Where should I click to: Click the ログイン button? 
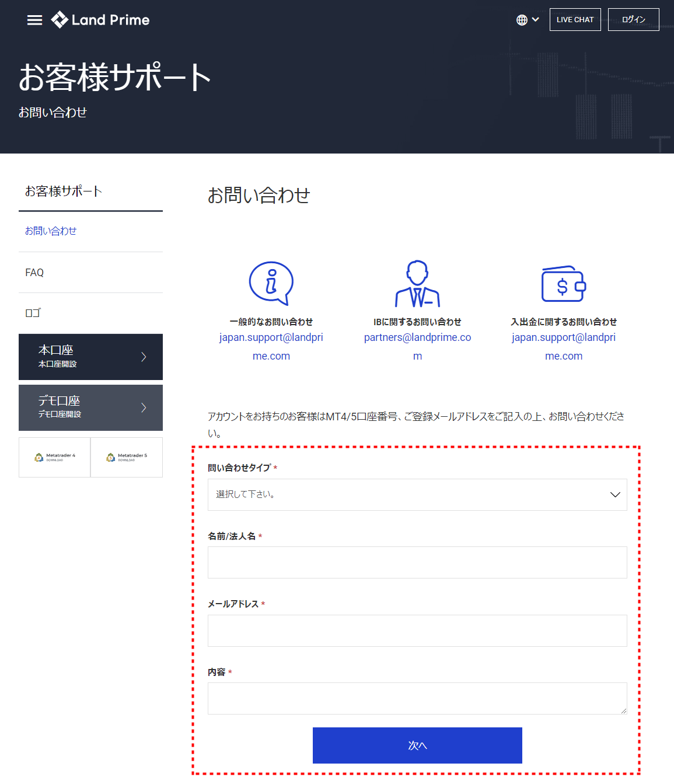point(633,19)
